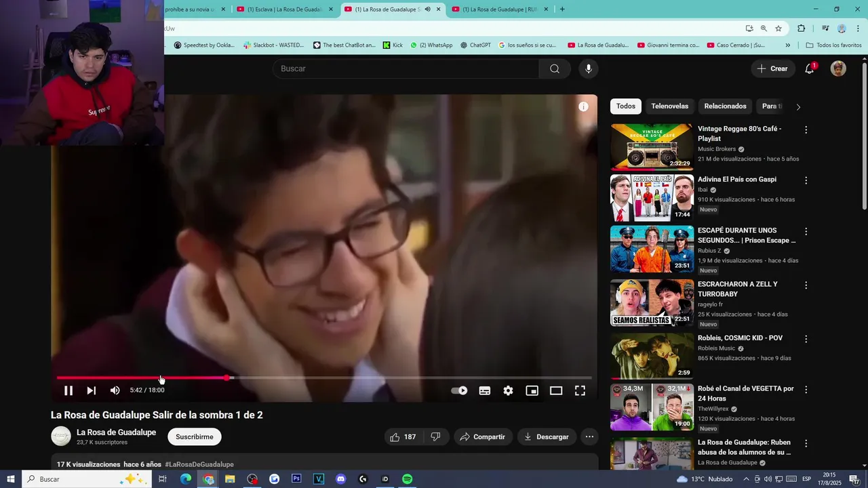This screenshot has width=868, height=488.
Task: Like the video with 187 likes
Action: click(403, 436)
